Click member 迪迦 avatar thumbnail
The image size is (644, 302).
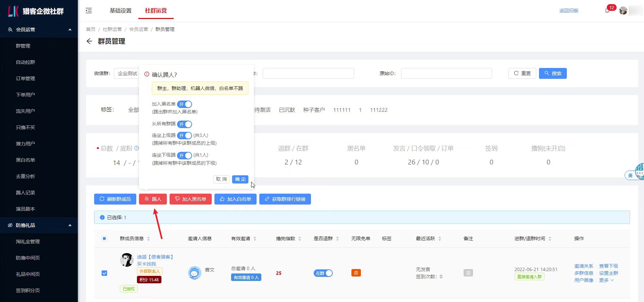pyautogui.click(x=126, y=260)
